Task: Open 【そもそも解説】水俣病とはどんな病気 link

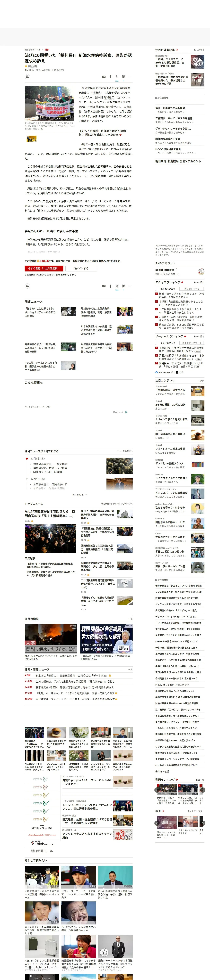Action: click(102, 133)
